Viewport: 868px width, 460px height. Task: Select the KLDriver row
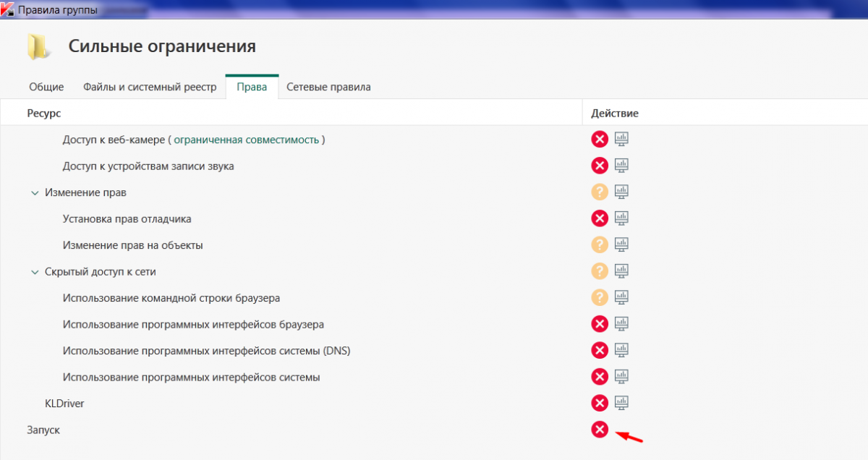(434, 403)
